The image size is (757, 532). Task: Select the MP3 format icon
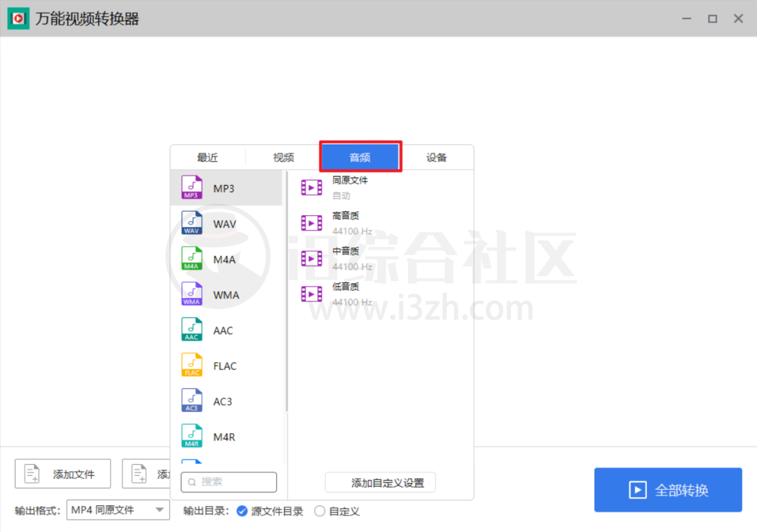[x=191, y=188]
